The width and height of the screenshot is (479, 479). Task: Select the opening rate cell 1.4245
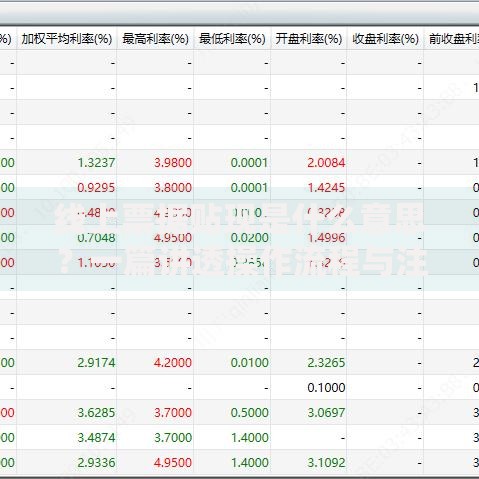326,188
